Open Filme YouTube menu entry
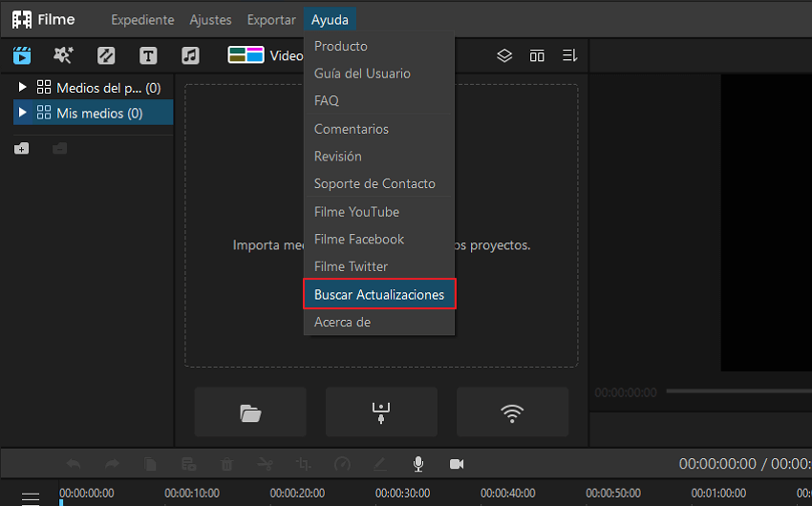Image resolution: width=812 pixels, height=506 pixels. pos(379,212)
